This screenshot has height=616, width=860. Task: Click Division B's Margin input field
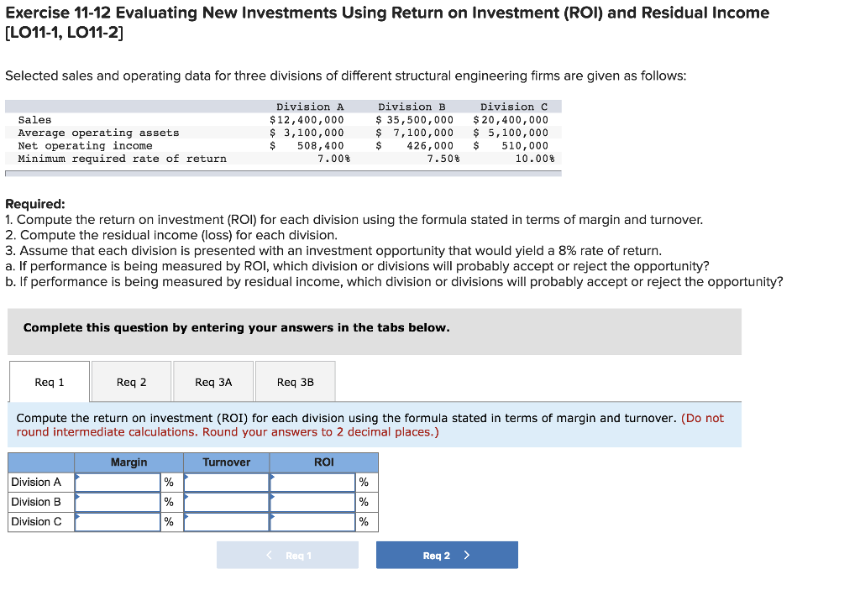118,502
